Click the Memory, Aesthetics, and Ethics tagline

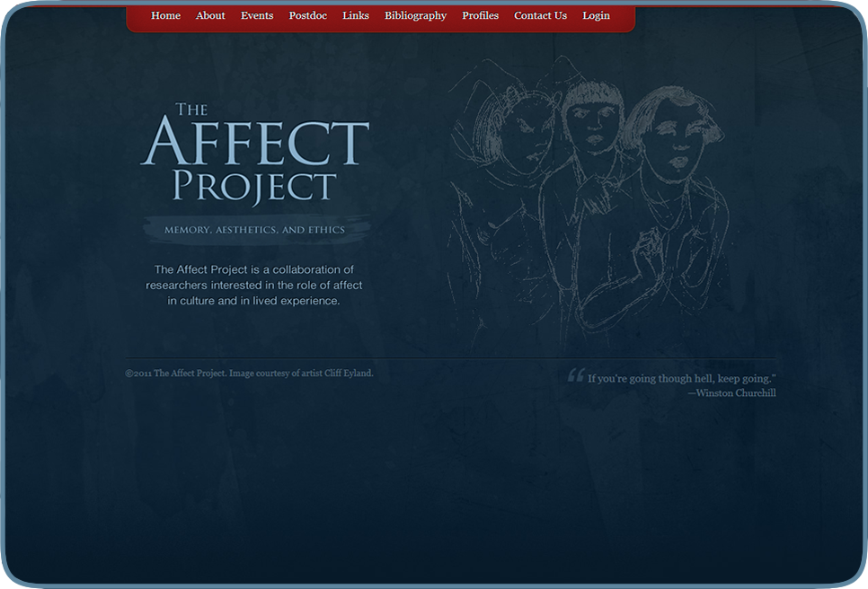[x=254, y=230]
